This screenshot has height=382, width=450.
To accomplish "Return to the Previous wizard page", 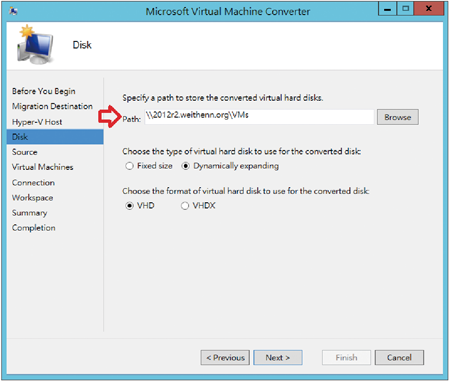I will click(225, 358).
